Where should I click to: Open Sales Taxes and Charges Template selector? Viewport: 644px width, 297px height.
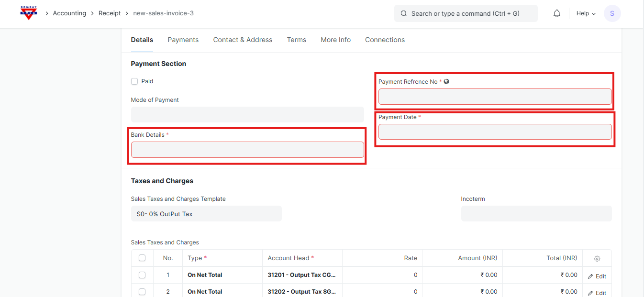206,214
